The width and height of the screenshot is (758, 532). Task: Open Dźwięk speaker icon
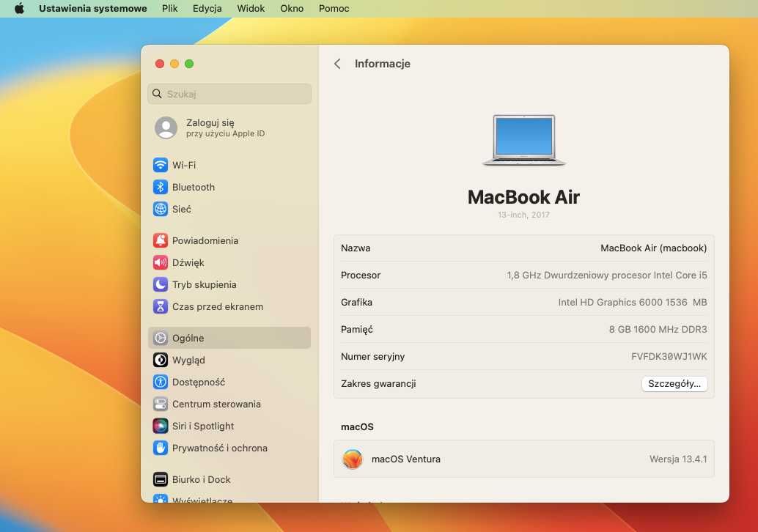(x=161, y=263)
